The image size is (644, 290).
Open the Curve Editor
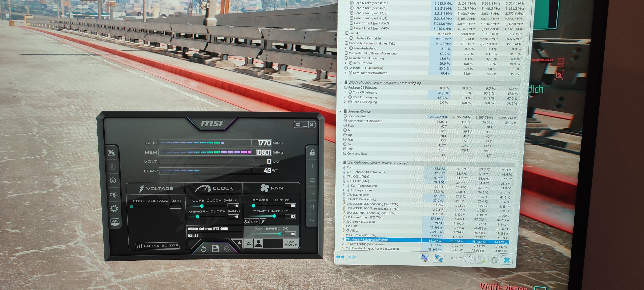tap(157, 246)
